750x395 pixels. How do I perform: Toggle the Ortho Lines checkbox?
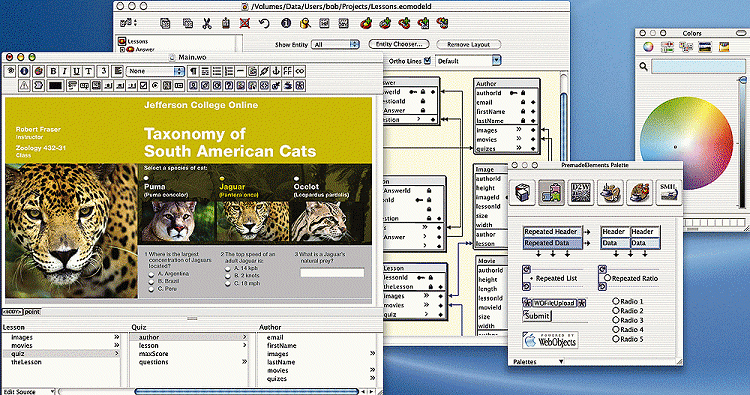coord(427,61)
